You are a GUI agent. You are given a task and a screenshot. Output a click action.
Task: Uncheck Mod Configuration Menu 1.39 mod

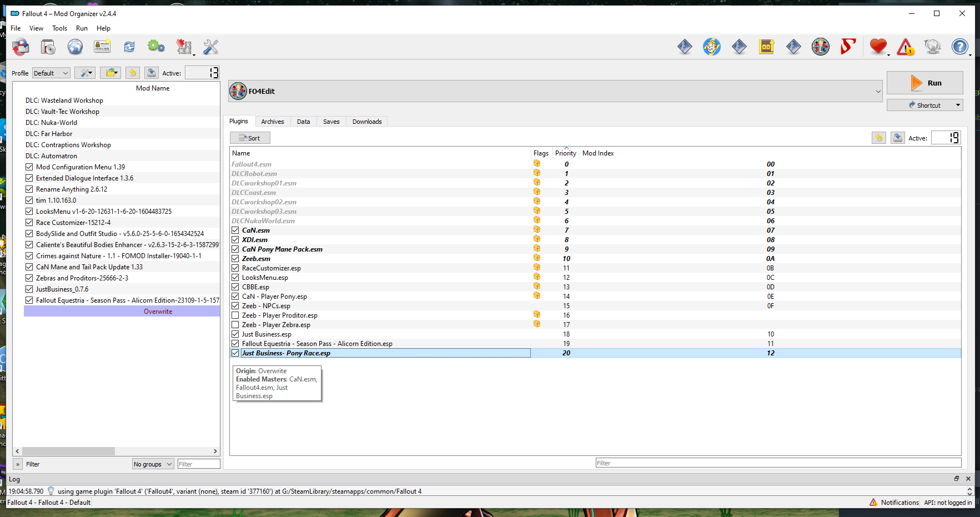(x=29, y=167)
